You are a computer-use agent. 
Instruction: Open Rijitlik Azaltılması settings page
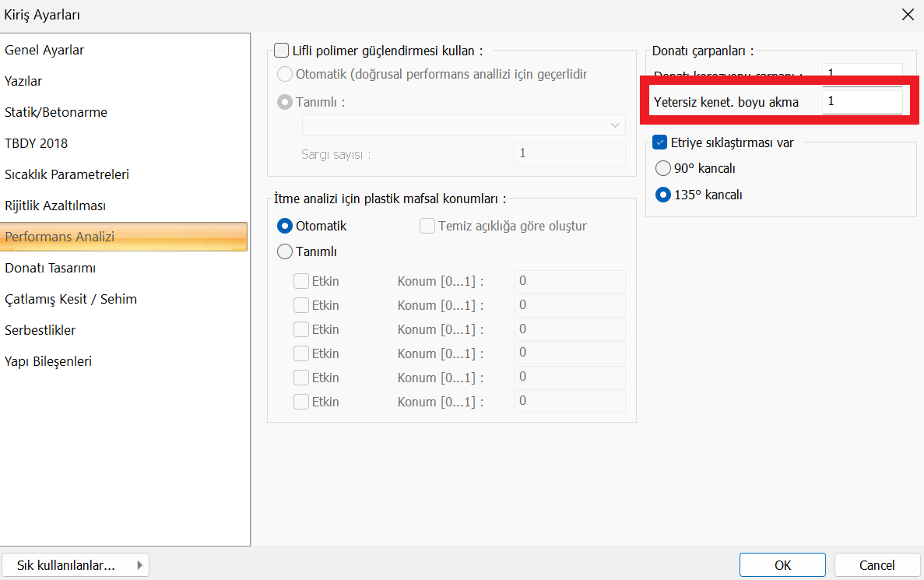point(55,206)
